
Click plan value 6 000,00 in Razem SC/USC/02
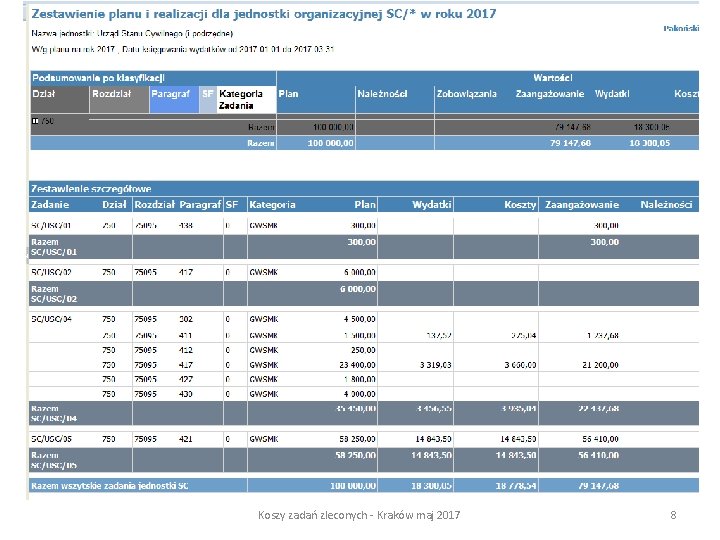358,289
